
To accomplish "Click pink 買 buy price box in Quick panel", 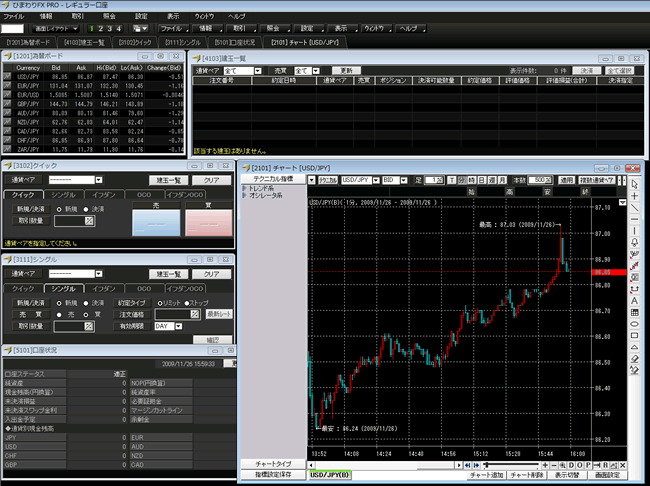I will (x=209, y=223).
